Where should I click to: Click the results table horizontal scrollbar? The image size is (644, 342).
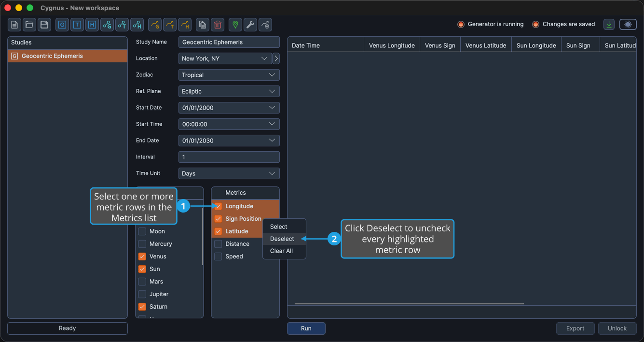[x=409, y=304]
